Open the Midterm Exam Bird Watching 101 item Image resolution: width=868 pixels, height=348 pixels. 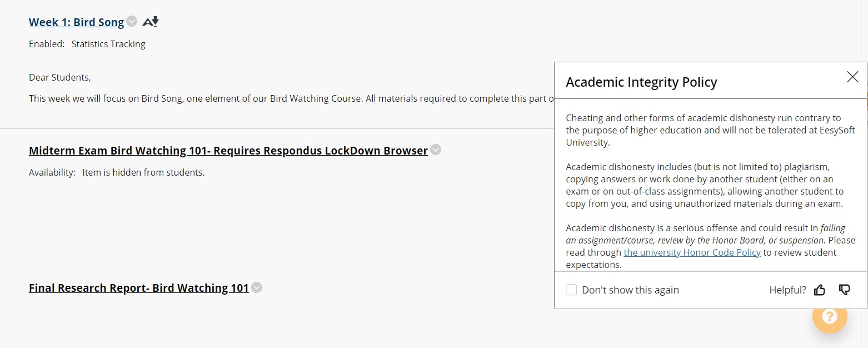click(228, 150)
